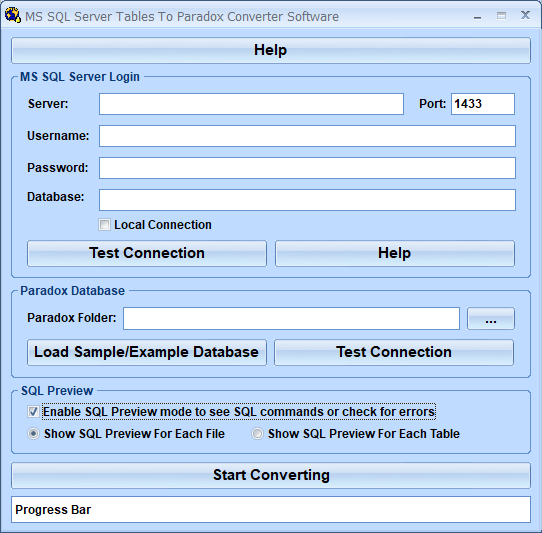Test Connection for Paradox Database
This screenshot has height=533, width=542.
tap(394, 352)
